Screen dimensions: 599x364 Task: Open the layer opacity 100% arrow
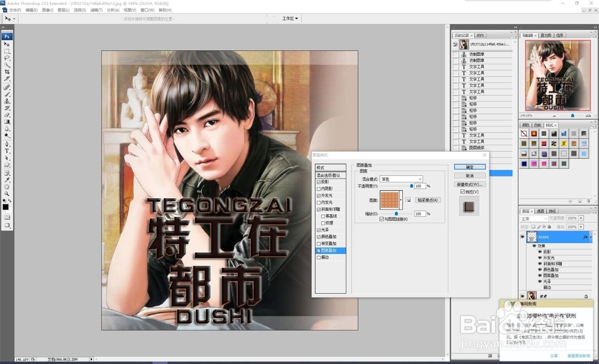[x=581, y=218]
